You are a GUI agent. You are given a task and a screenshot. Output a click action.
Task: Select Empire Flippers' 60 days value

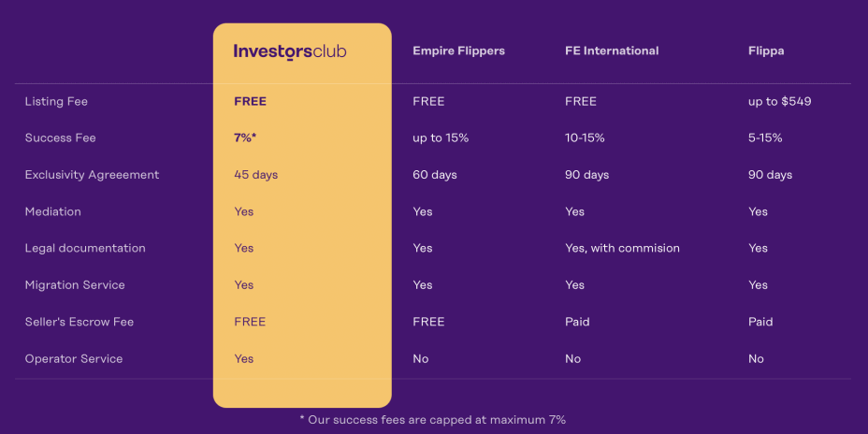(435, 175)
